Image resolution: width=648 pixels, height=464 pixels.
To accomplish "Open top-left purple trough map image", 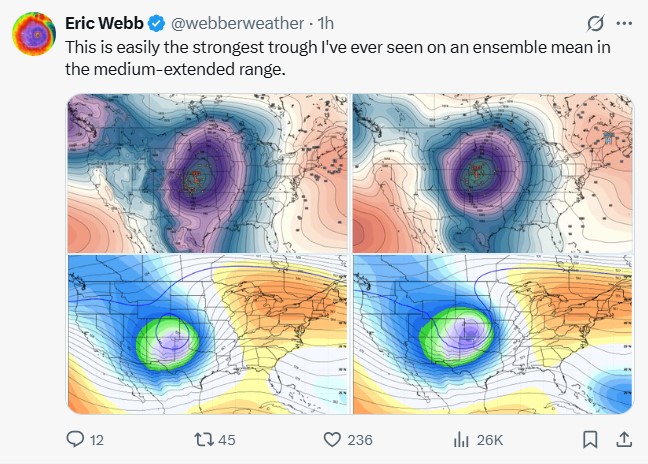I will click(x=207, y=173).
